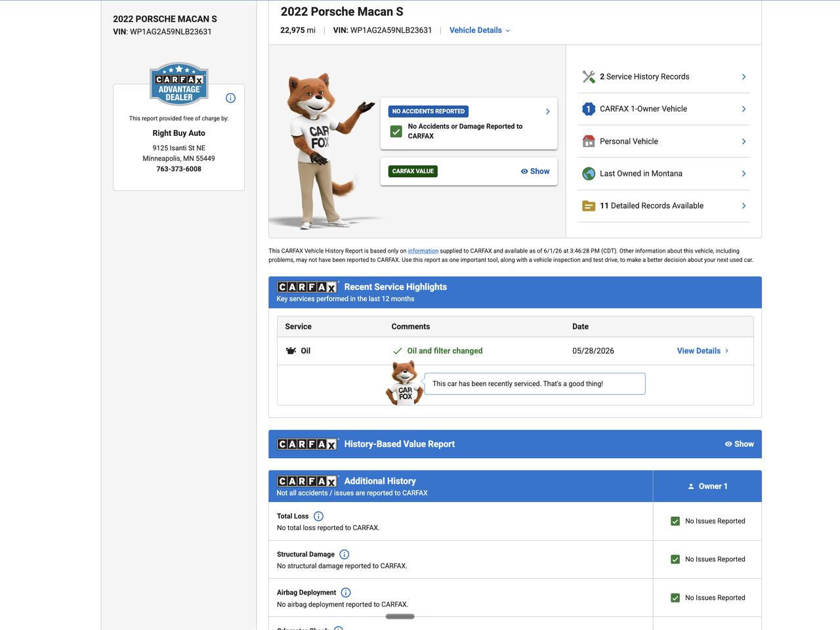Show the History-Based Value Report
This screenshot has width=840, height=630.
pyautogui.click(x=739, y=444)
